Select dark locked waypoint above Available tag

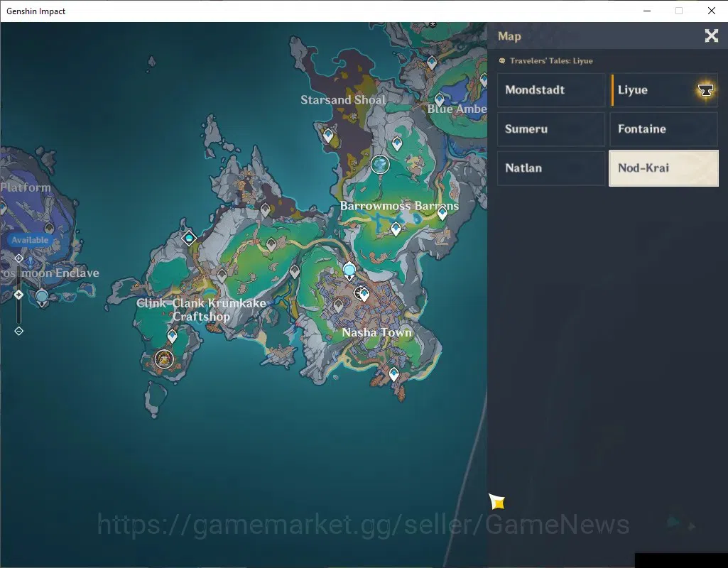pyautogui.click(x=49, y=229)
